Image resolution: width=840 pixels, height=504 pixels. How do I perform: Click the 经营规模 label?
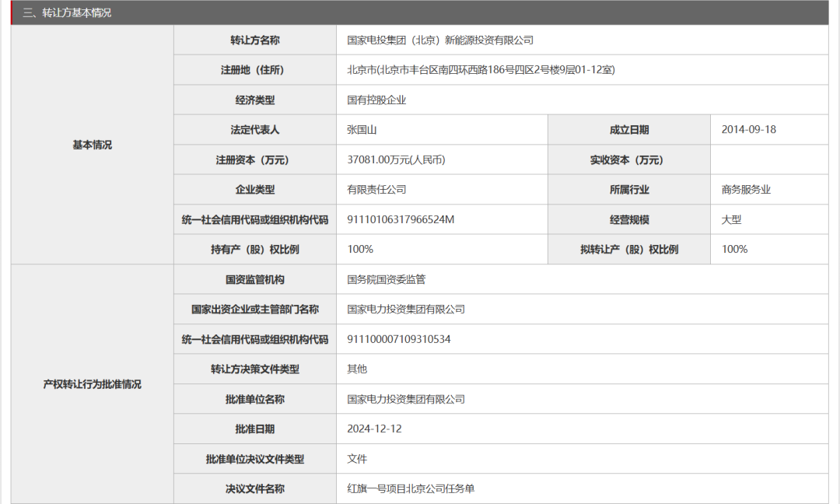(x=629, y=219)
